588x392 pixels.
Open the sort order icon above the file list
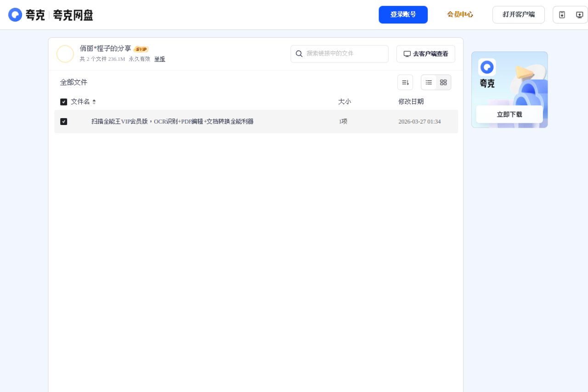click(x=405, y=82)
